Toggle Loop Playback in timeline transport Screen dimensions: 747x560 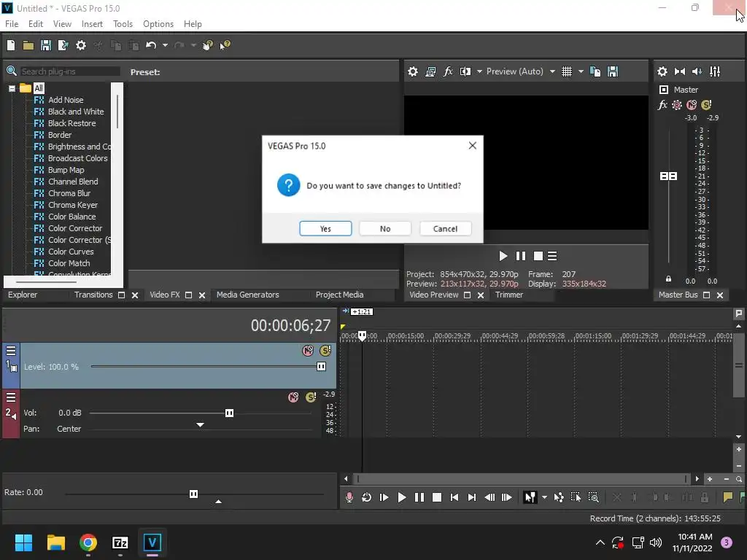366,497
